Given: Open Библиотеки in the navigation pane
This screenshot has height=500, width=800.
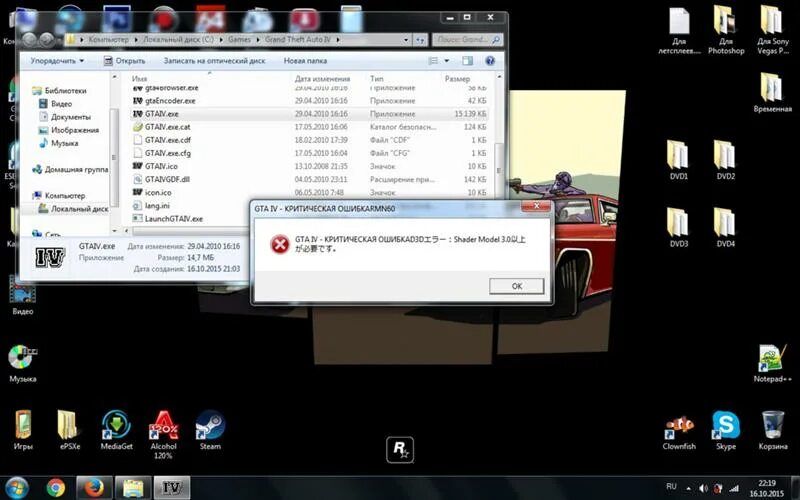Looking at the screenshot, I should coord(59,90).
